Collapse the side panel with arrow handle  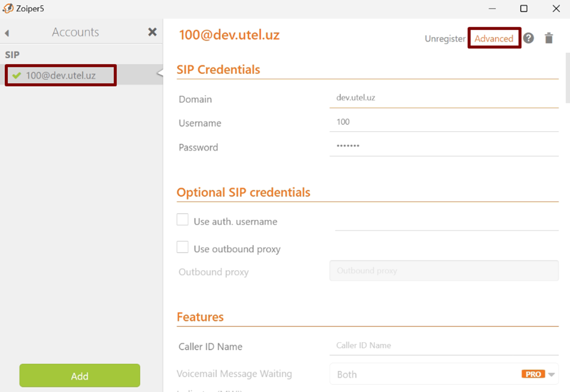pos(160,73)
